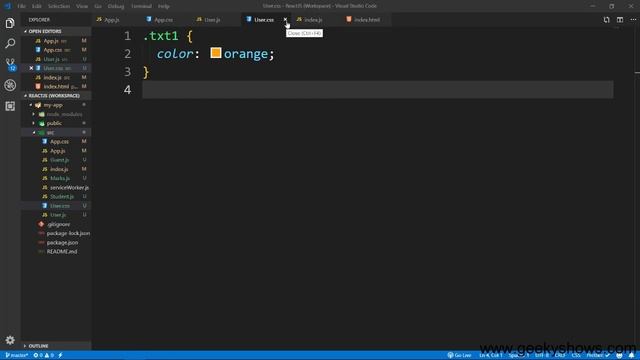The image size is (640, 360).
Task: Open Marks.js in the src folder
Action: point(60,178)
